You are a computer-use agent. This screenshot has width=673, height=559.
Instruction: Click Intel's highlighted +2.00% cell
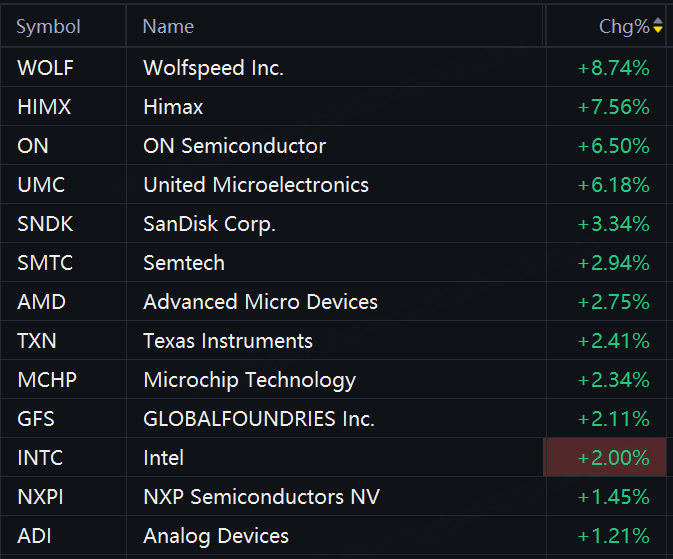pos(613,458)
